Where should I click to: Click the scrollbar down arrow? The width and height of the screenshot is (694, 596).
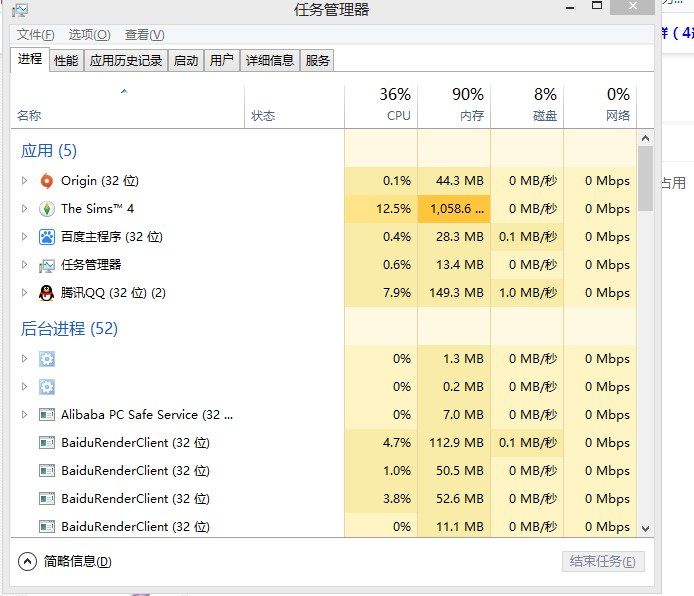645,528
